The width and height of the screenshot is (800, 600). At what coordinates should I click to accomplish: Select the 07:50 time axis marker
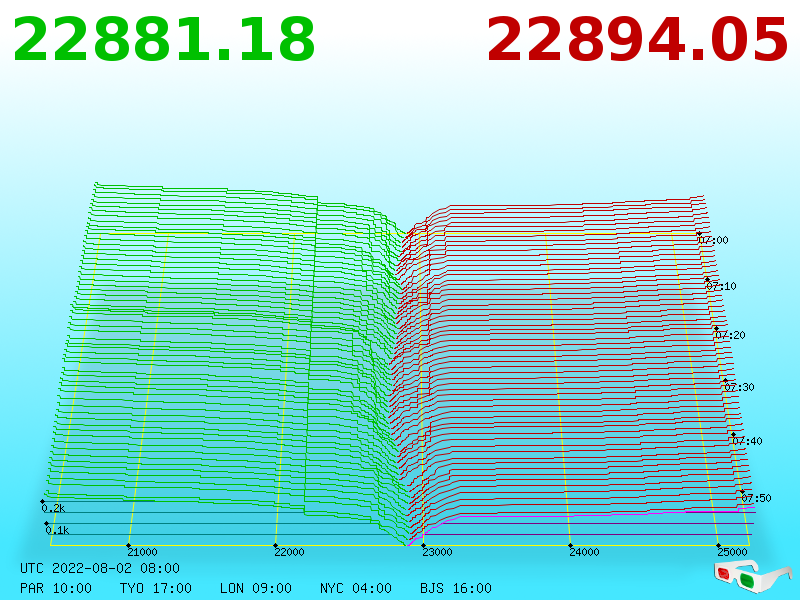tap(756, 498)
